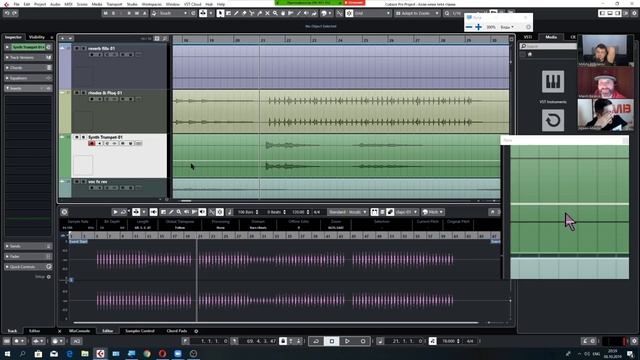
Task: Open VST Instruments in Media rack
Action: pyautogui.click(x=553, y=82)
